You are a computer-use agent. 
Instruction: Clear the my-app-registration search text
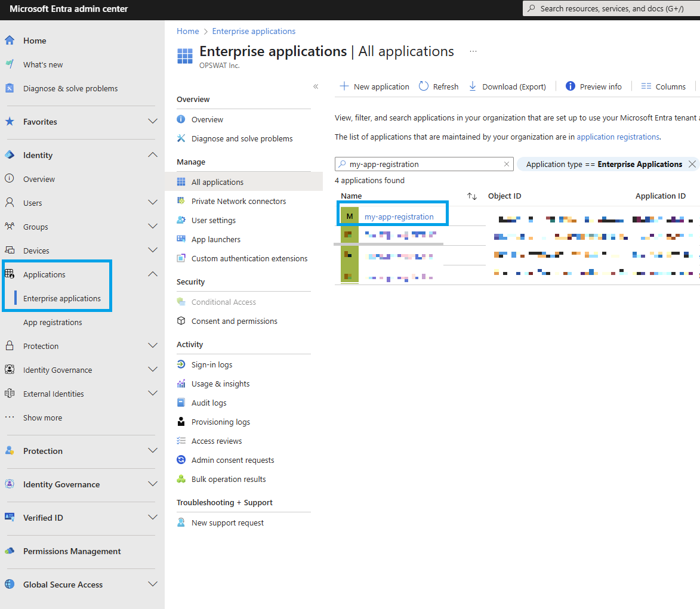coord(506,164)
